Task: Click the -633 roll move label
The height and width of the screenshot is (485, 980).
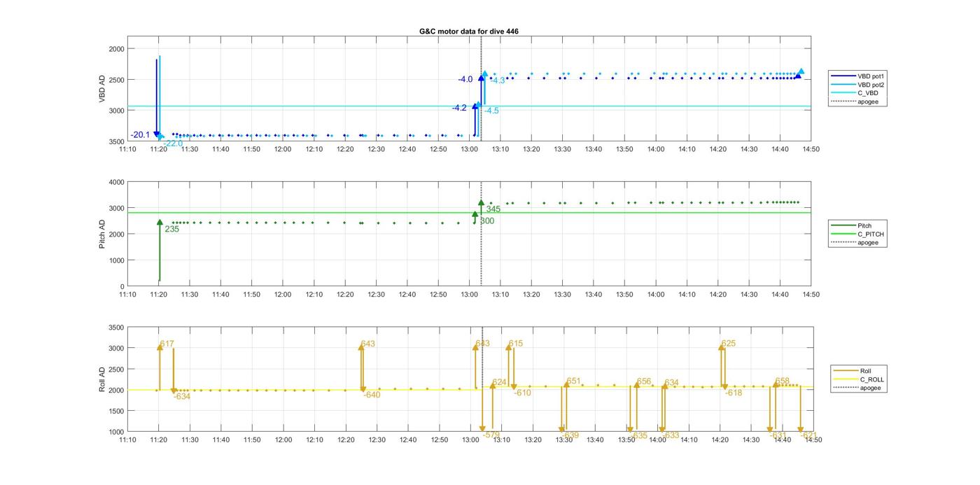Action: coord(671,435)
